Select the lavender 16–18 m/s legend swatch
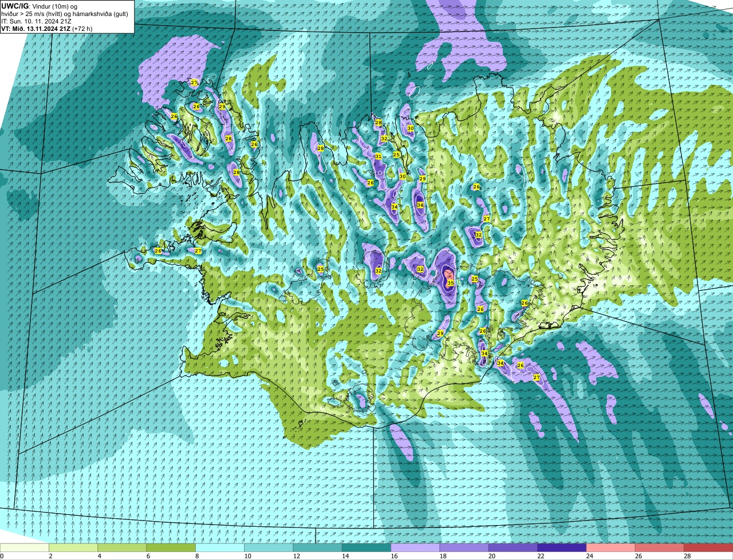This screenshot has height=560, width=733. click(415, 548)
